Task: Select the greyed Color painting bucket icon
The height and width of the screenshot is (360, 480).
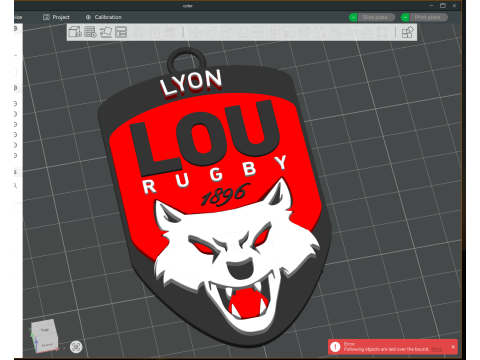Action: (335, 32)
